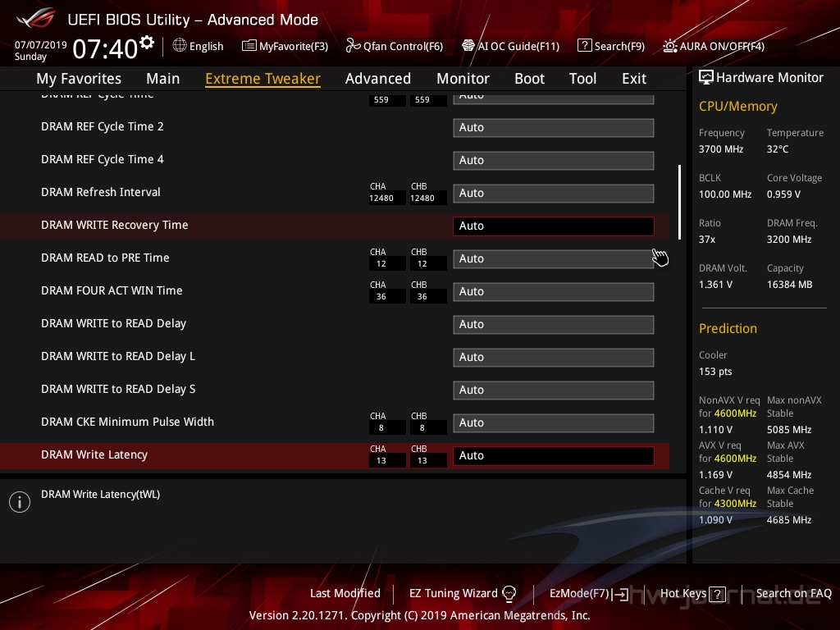840x630 pixels.
Task: Open the Monitor tab
Action: (463, 79)
